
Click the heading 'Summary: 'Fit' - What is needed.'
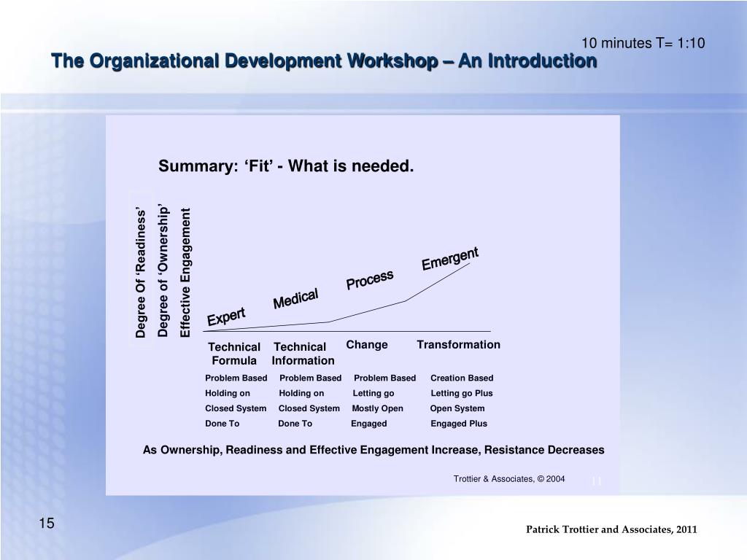click(286, 166)
